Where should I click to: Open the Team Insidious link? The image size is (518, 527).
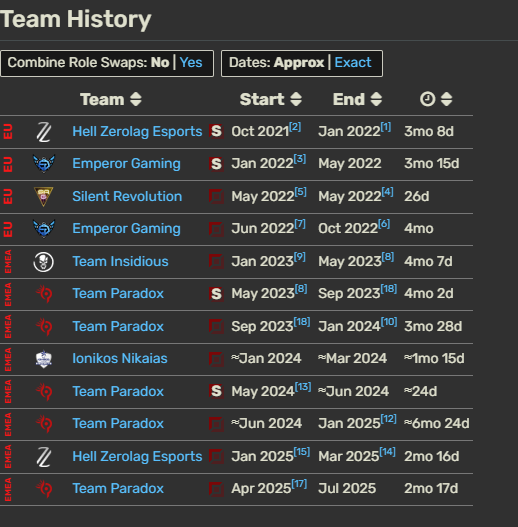(120, 261)
